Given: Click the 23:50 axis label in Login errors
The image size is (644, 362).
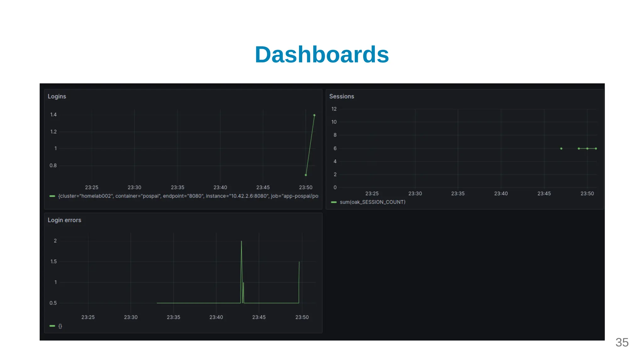Looking at the screenshot, I should click(x=302, y=317).
